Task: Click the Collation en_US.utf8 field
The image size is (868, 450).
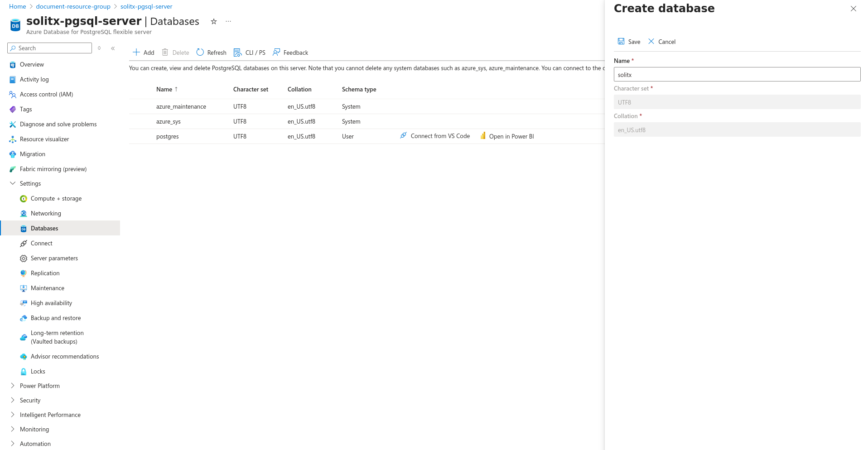Action: pos(737,130)
